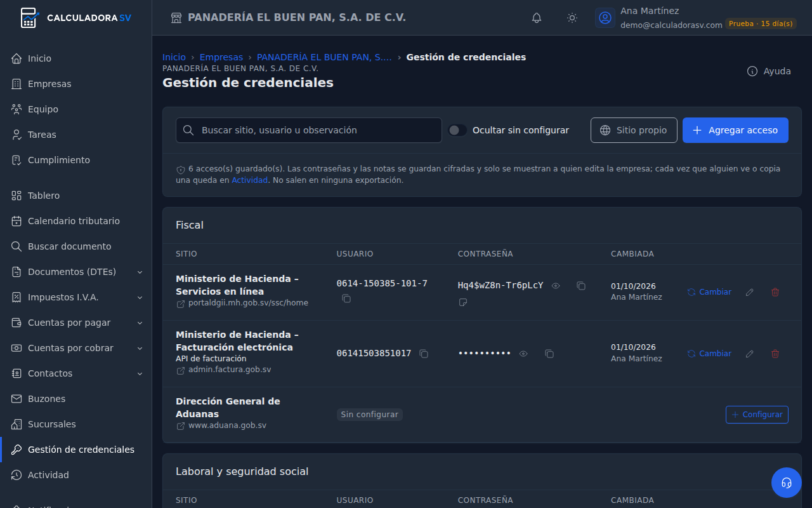Open the support headset chat button

(x=787, y=483)
